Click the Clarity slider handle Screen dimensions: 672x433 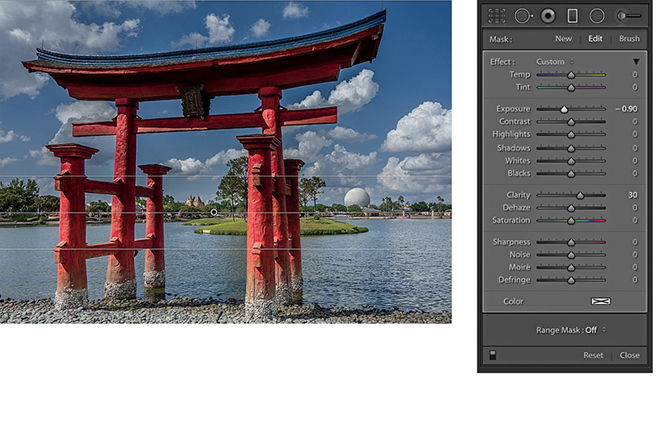(x=580, y=195)
